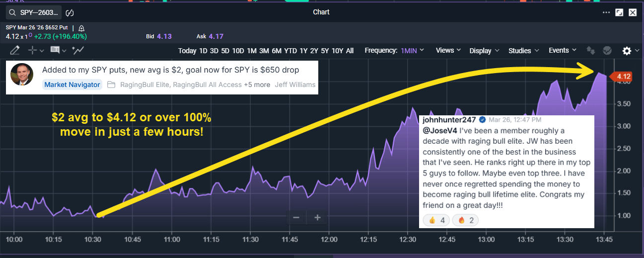Zoom out with the minus button

(296, 218)
